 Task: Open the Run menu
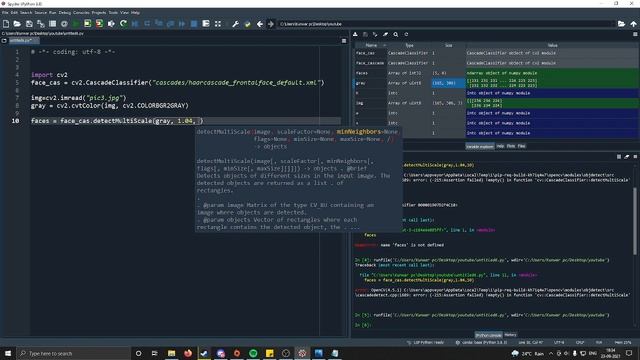click(53, 13)
